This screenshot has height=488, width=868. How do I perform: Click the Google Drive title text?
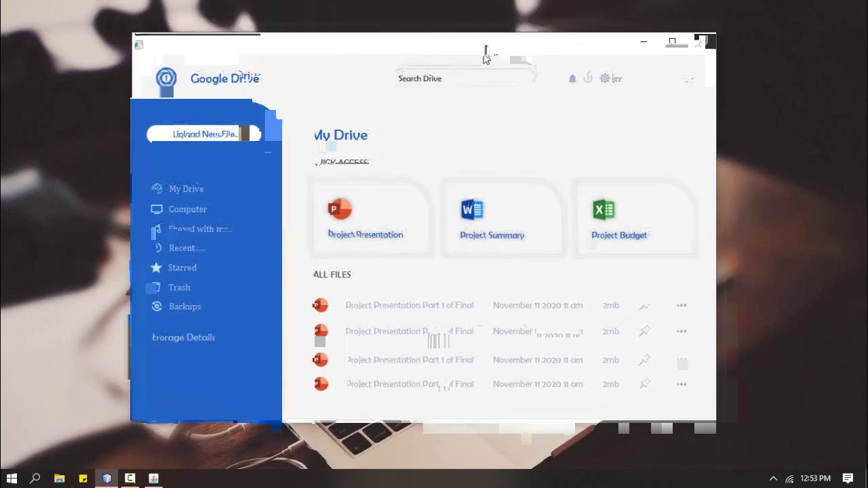[x=224, y=79]
